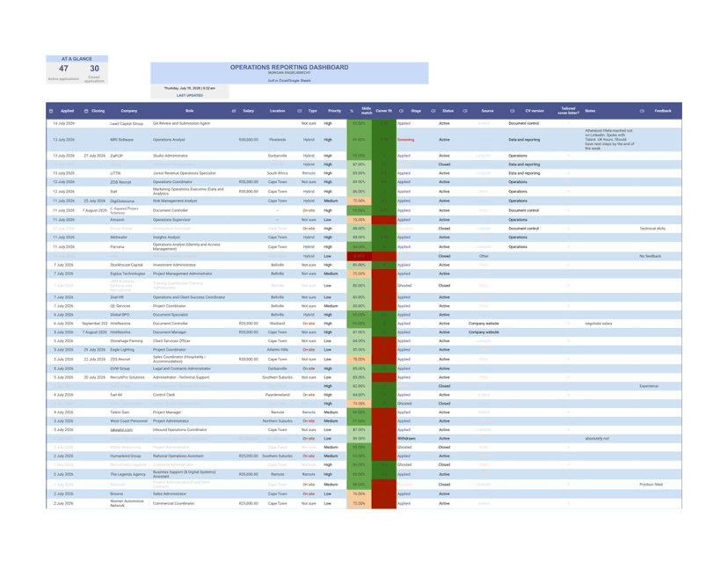Click the 30 closed applications count
The image size is (728, 562).
(x=94, y=69)
